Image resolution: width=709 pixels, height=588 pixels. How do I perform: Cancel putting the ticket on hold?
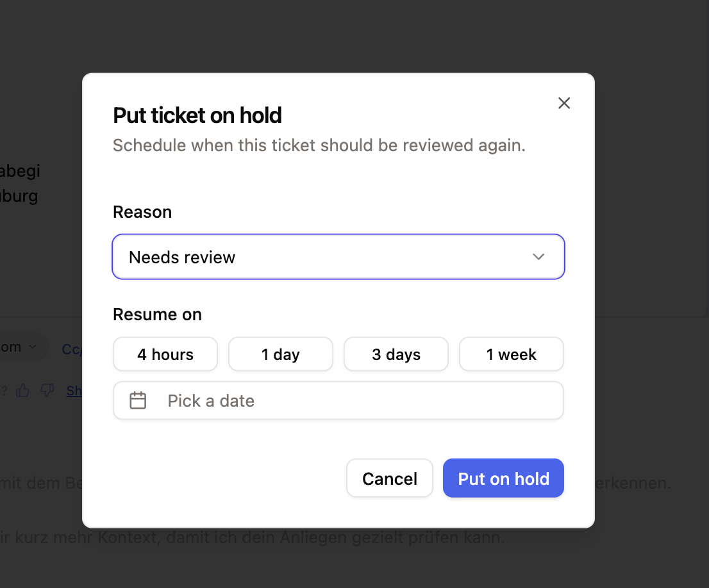[390, 478]
